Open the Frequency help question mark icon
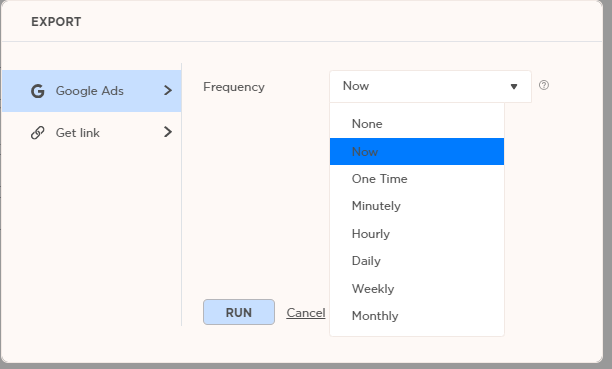The height and width of the screenshot is (369, 612). click(x=544, y=85)
